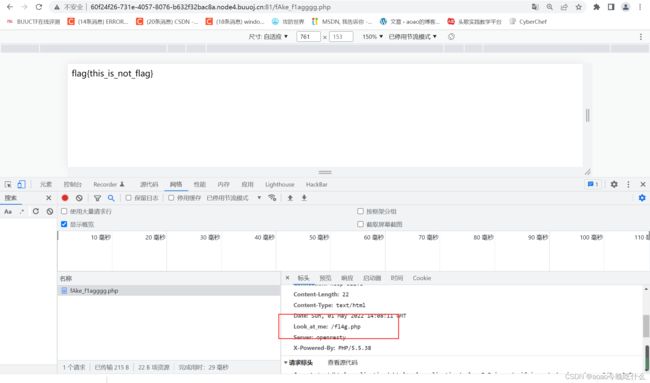Click the viewport height field showing 153
Viewport: 650px width, 383px height.
tap(341, 36)
